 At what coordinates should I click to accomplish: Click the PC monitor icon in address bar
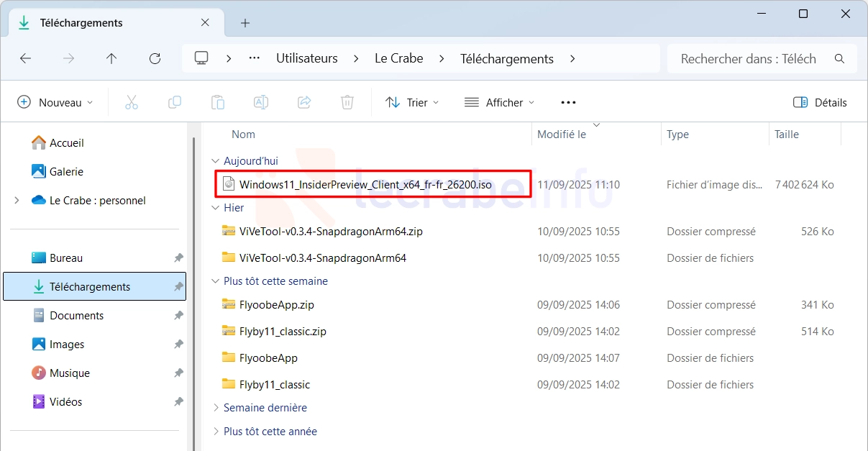point(201,58)
